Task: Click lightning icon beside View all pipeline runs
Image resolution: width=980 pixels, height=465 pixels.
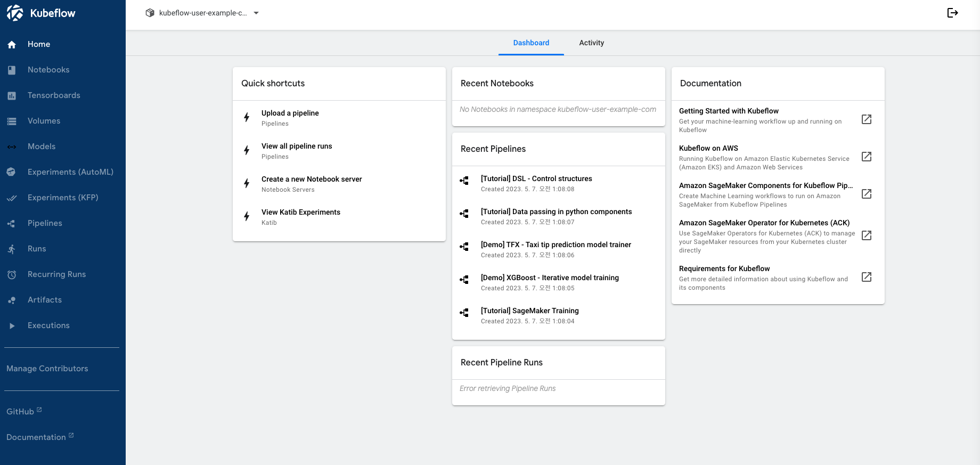Action: (x=247, y=150)
